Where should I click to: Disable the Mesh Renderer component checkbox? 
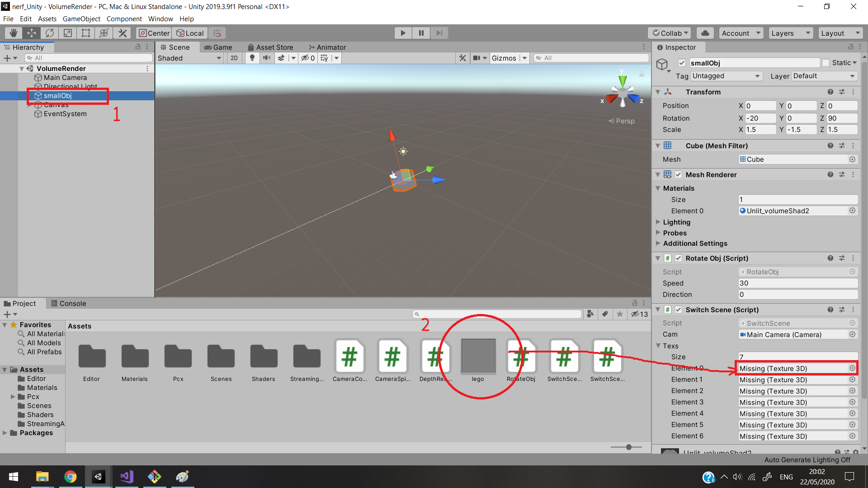coord(678,174)
